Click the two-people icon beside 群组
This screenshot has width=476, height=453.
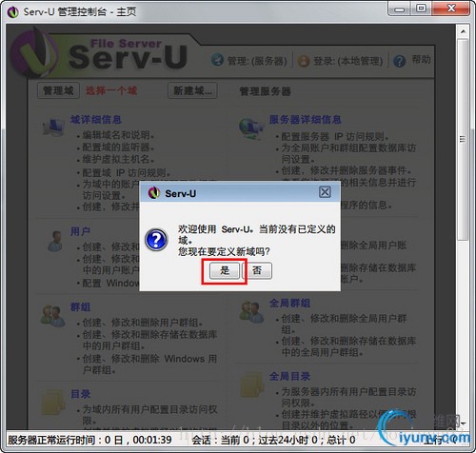(x=52, y=316)
